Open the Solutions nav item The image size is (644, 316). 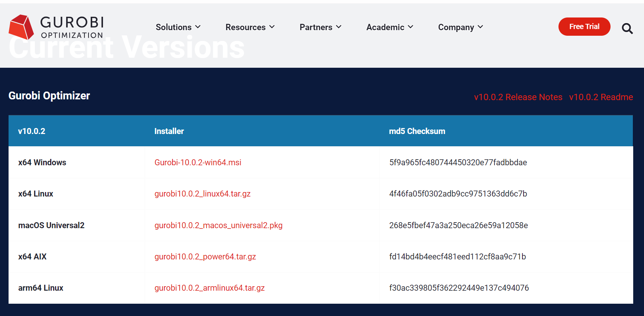[x=174, y=27]
